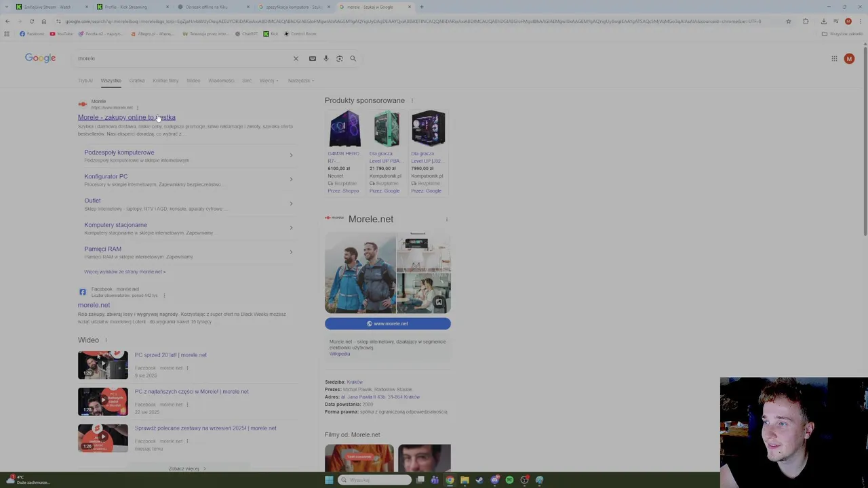
Task: Focus the search field containing morele
Action: click(x=183, y=58)
